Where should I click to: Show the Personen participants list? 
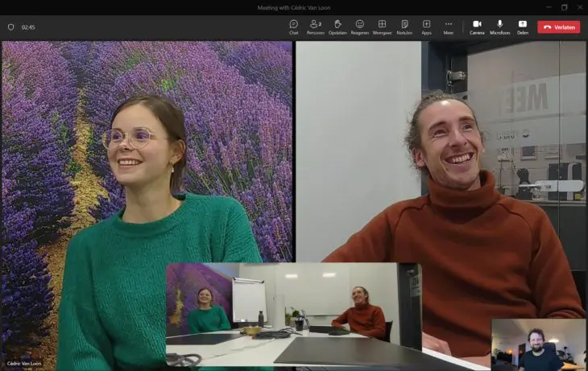(315, 27)
